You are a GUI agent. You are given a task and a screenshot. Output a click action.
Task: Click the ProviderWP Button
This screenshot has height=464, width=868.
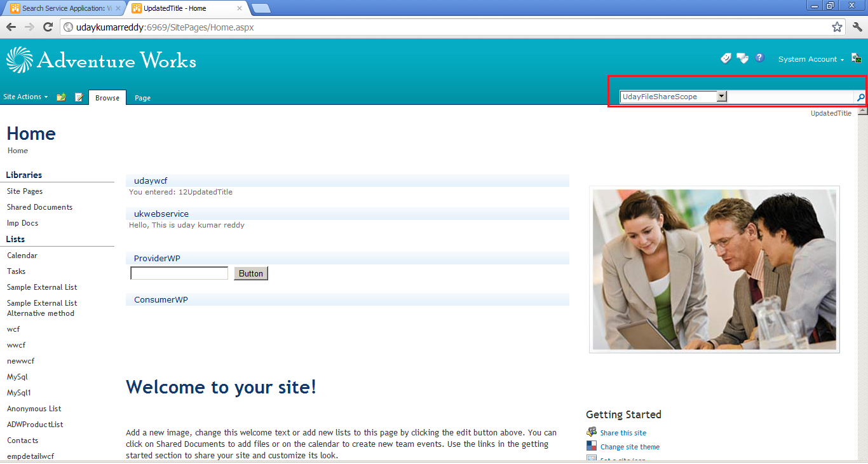251,273
